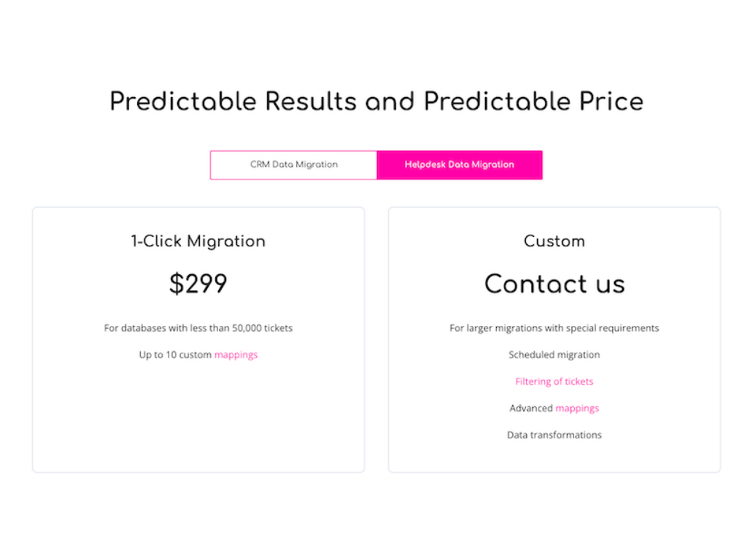Viewport: 747px width, 560px height.
Task: Follow the mappings link beside Advanced
Action: pyautogui.click(x=577, y=408)
